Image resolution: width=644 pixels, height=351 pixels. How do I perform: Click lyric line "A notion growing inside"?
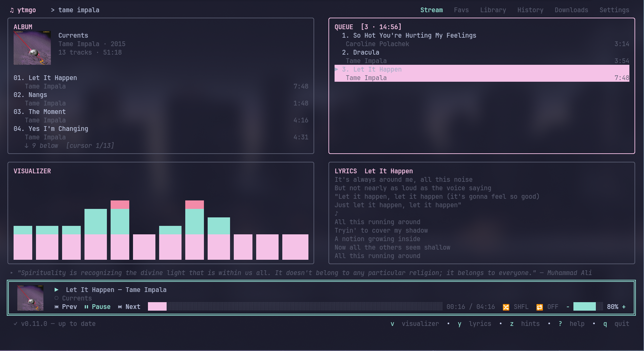[377, 239]
